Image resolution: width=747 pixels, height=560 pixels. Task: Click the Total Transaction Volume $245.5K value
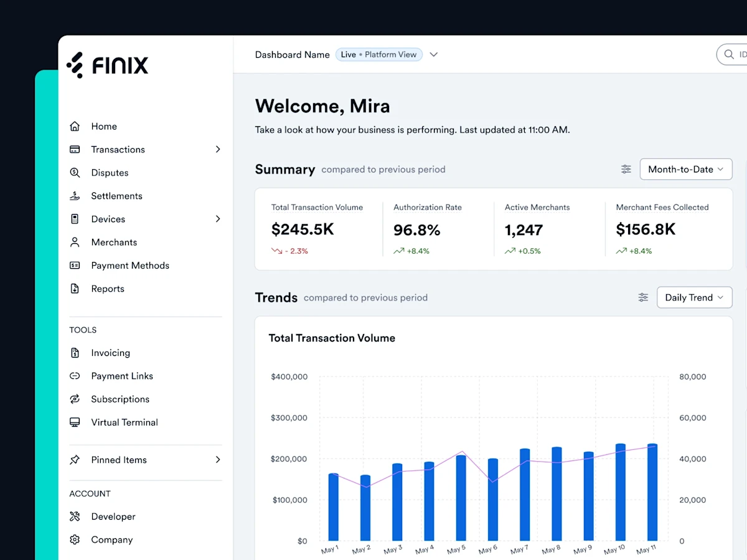(303, 230)
